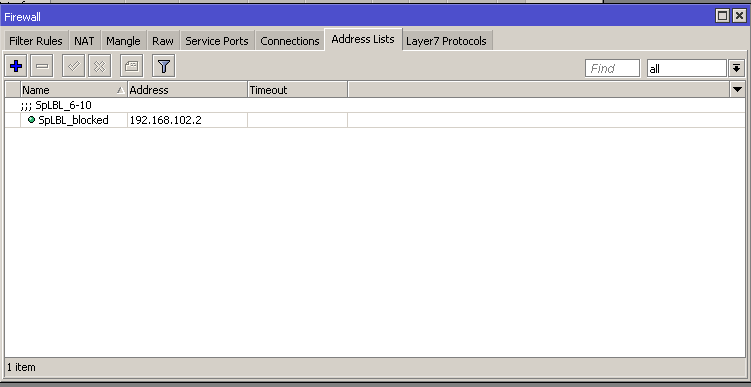The height and width of the screenshot is (387, 751).
Task: Open the filter funnel tool
Action: tap(164, 66)
